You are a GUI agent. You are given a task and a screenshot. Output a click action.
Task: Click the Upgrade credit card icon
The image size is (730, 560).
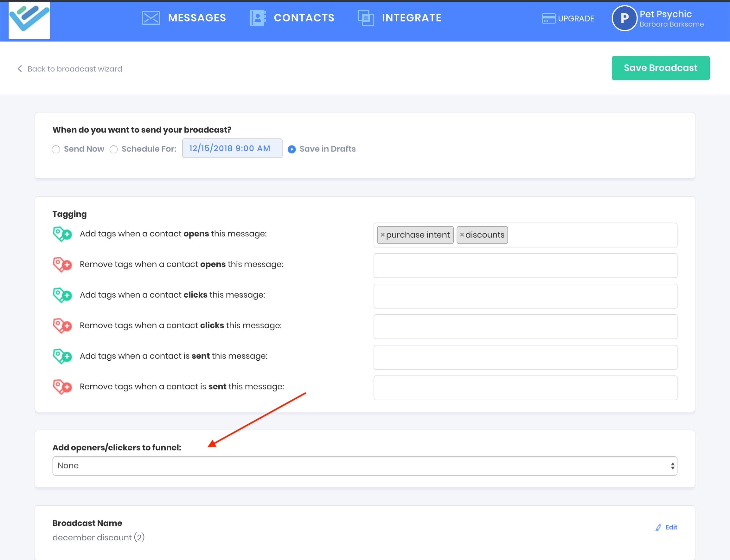[x=548, y=19]
